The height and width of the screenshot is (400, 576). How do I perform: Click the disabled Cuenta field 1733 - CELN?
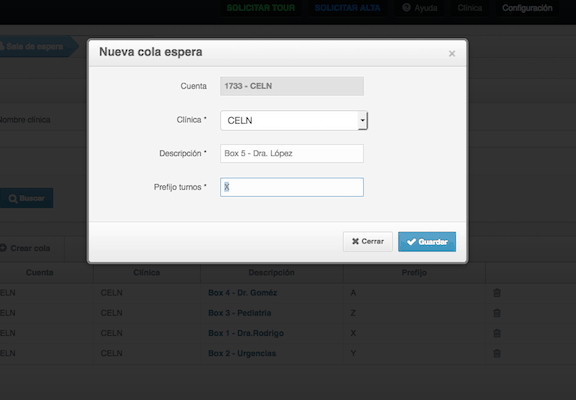[292, 86]
